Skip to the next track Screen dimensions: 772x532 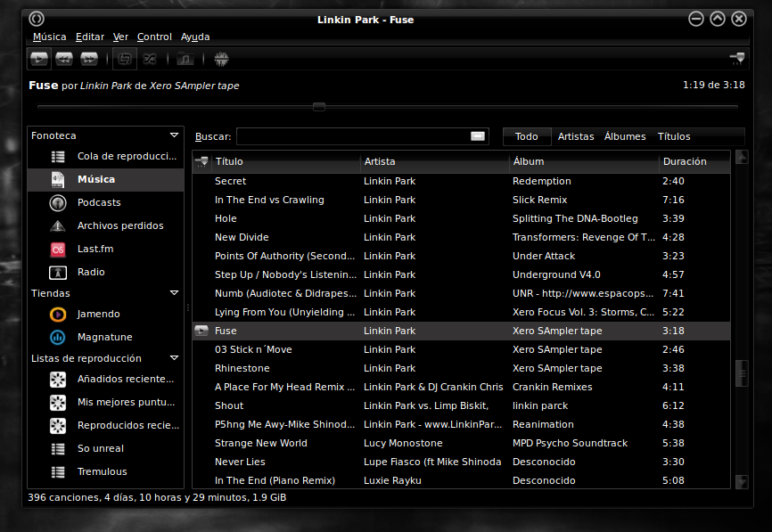point(89,59)
